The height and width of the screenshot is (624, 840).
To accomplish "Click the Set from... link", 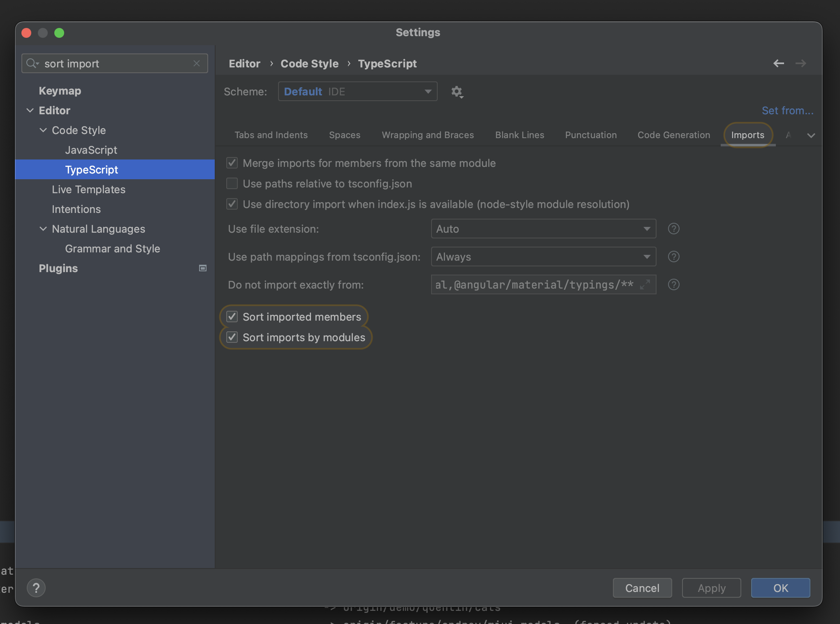I will (787, 111).
